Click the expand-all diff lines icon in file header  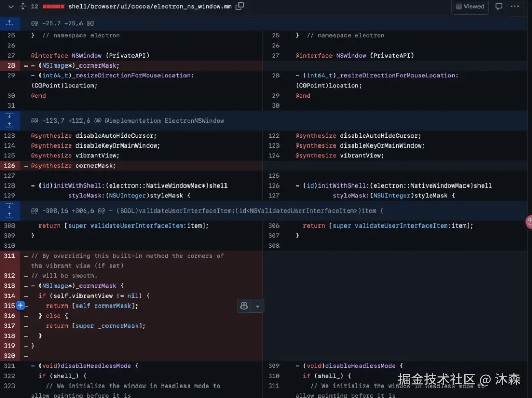coord(23,6)
